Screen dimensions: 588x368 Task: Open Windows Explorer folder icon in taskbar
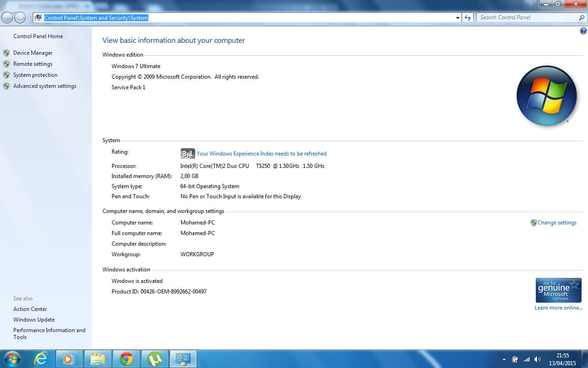(x=98, y=359)
